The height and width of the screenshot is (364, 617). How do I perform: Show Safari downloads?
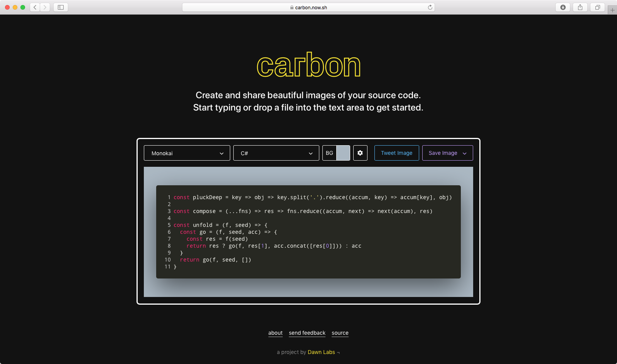(563, 7)
